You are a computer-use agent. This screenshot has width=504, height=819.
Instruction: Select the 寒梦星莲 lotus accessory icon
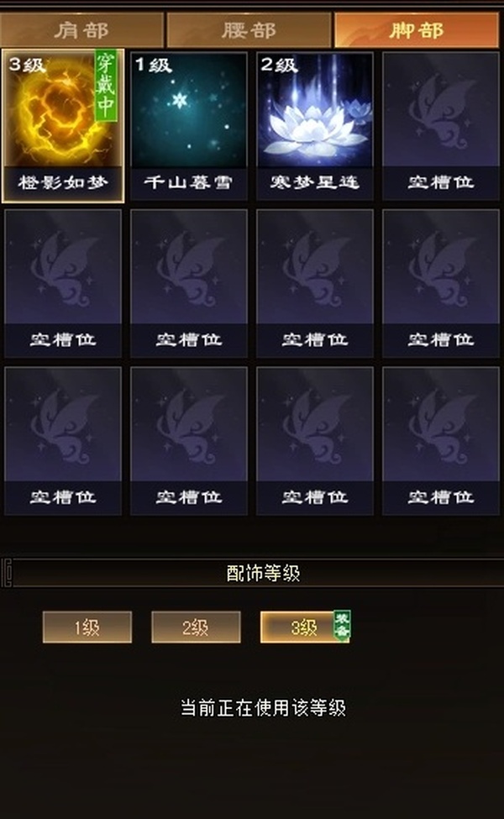315,125
